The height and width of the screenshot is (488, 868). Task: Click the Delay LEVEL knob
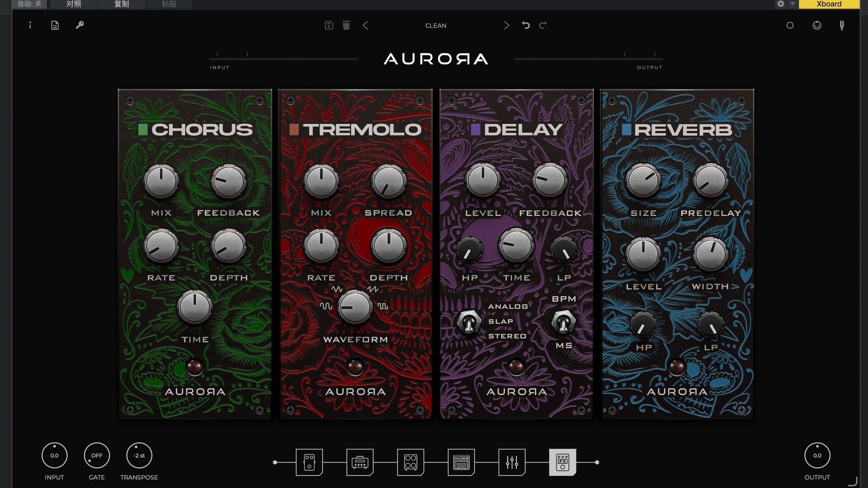(483, 180)
